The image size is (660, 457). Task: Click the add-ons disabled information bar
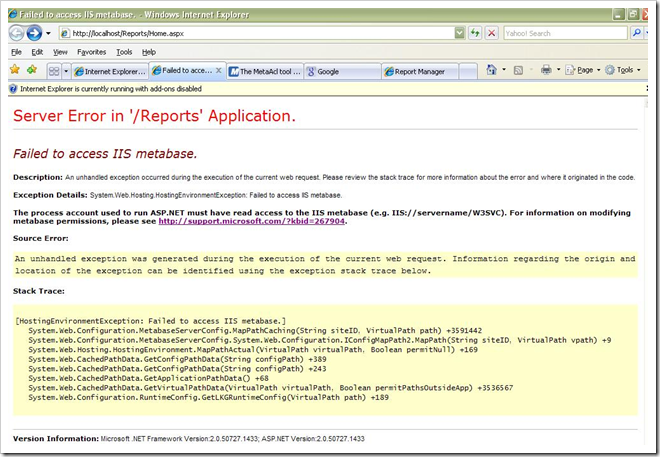327,89
